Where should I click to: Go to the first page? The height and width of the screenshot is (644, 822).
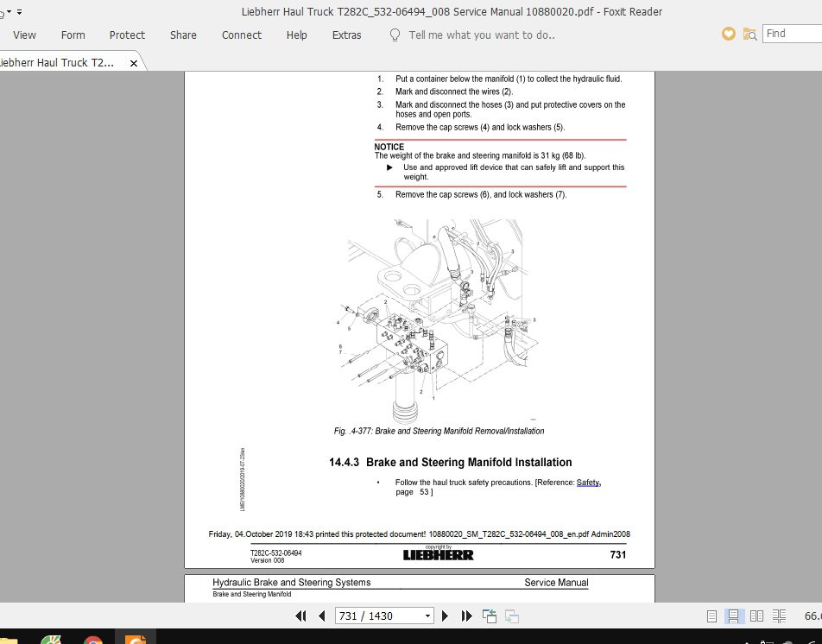point(300,616)
